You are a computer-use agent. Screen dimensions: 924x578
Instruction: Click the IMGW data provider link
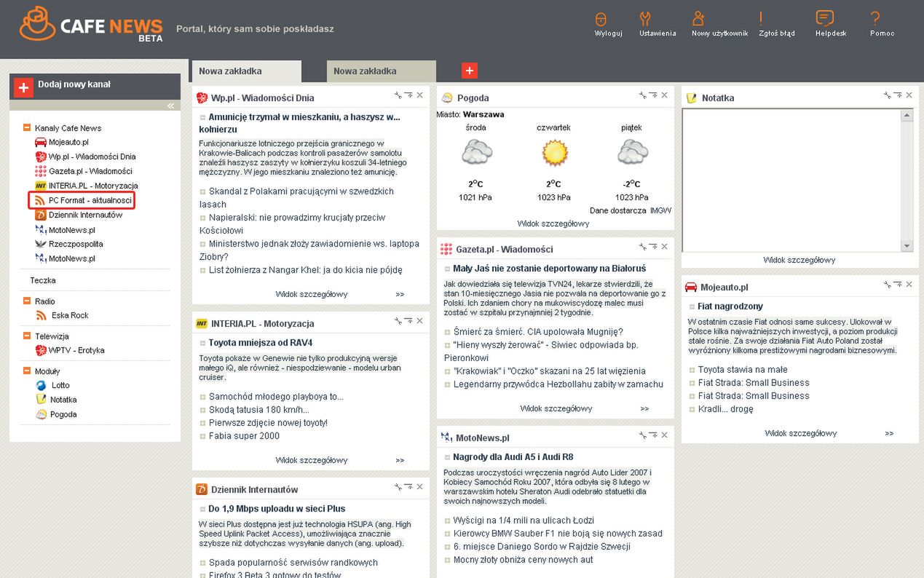(661, 210)
